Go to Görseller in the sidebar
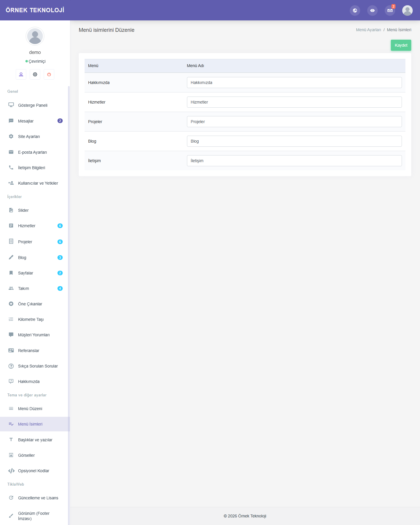Image resolution: width=420 pixels, height=525 pixels. [35, 455]
